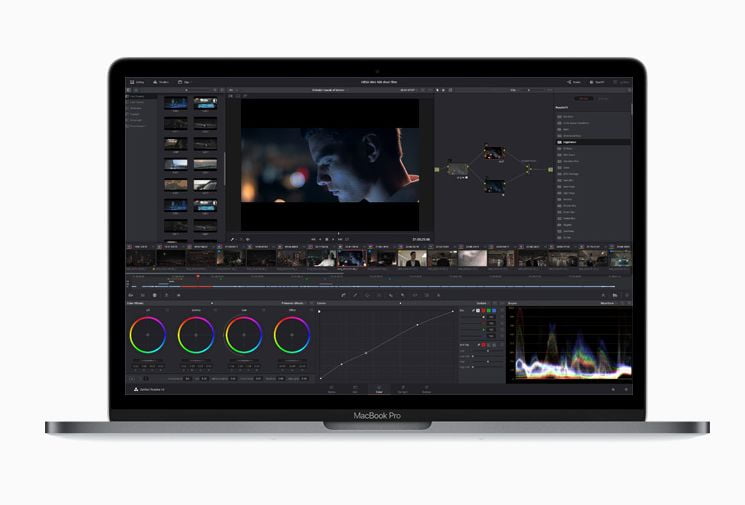The image size is (745, 505).
Task: Switch to the Edit page tab
Action: pos(355,390)
